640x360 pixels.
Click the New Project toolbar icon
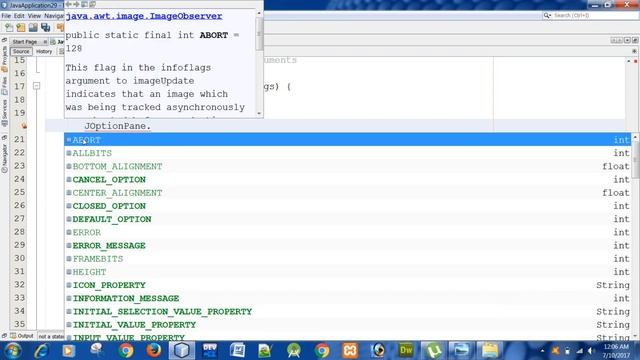pyautogui.click(x=21, y=27)
